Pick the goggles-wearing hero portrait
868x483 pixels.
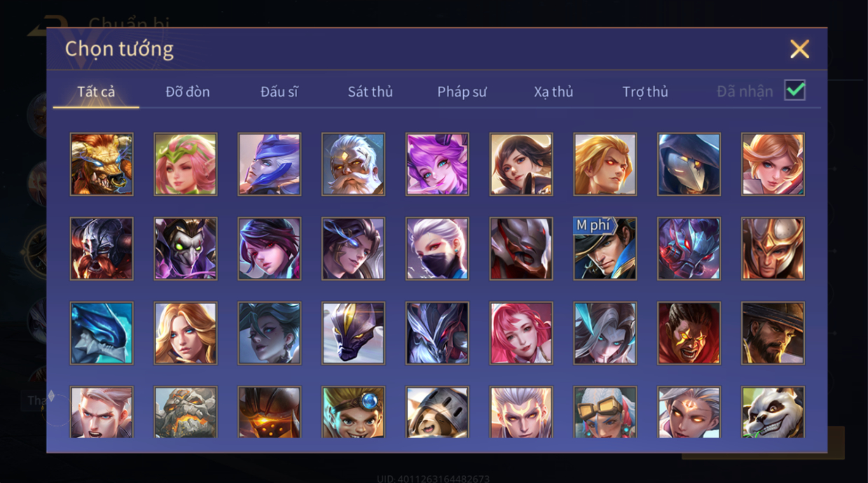(x=605, y=412)
